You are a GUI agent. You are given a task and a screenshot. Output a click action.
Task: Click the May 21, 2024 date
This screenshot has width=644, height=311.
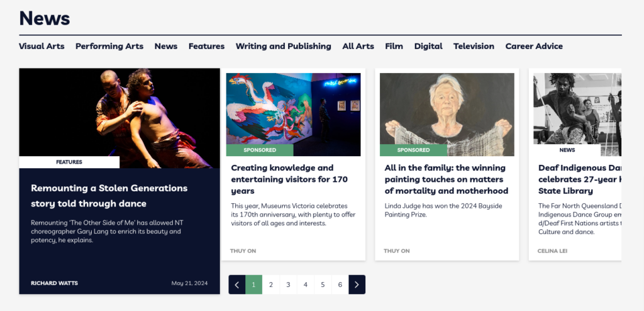pos(189,283)
